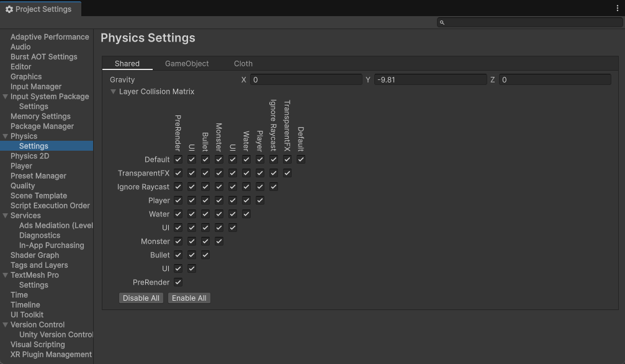Focus the settings search field
Viewport: 625px width, 364px height.
tap(534, 22)
